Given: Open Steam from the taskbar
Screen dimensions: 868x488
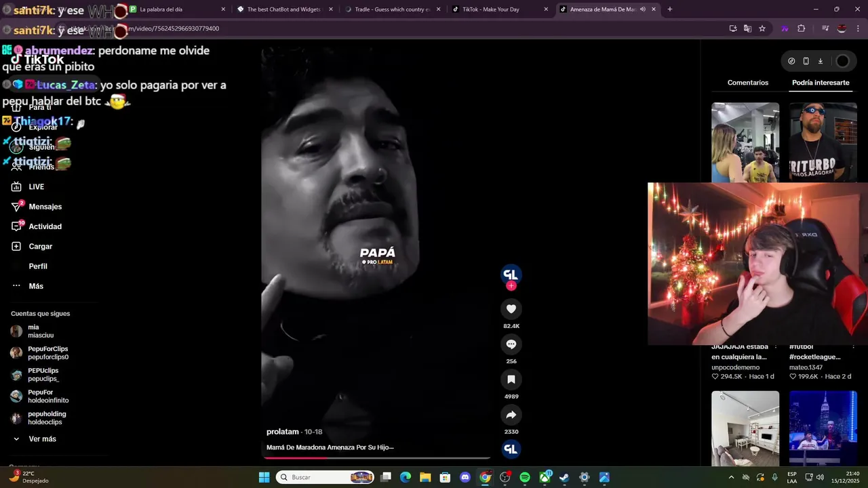Looking at the screenshot, I should [x=564, y=477].
